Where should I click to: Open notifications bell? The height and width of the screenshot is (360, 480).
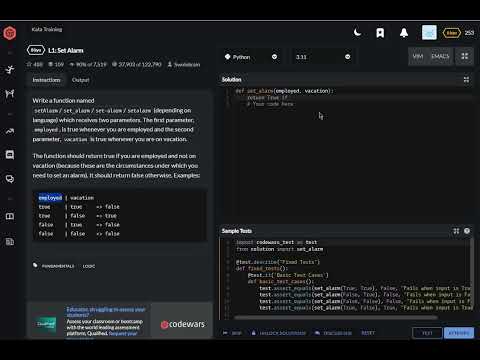coord(404,33)
